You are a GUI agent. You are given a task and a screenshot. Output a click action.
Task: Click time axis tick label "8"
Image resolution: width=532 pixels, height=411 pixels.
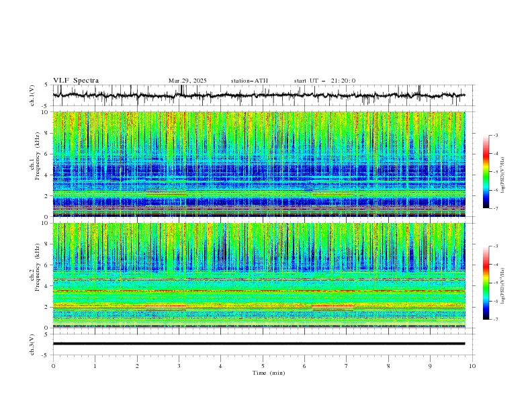pyautogui.click(x=388, y=366)
